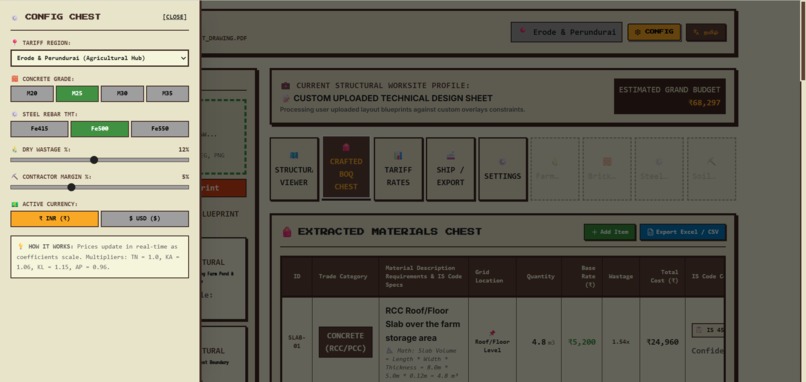Open the Settings tab
The width and height of the screenshot is (806, 382).
(503, 169)
